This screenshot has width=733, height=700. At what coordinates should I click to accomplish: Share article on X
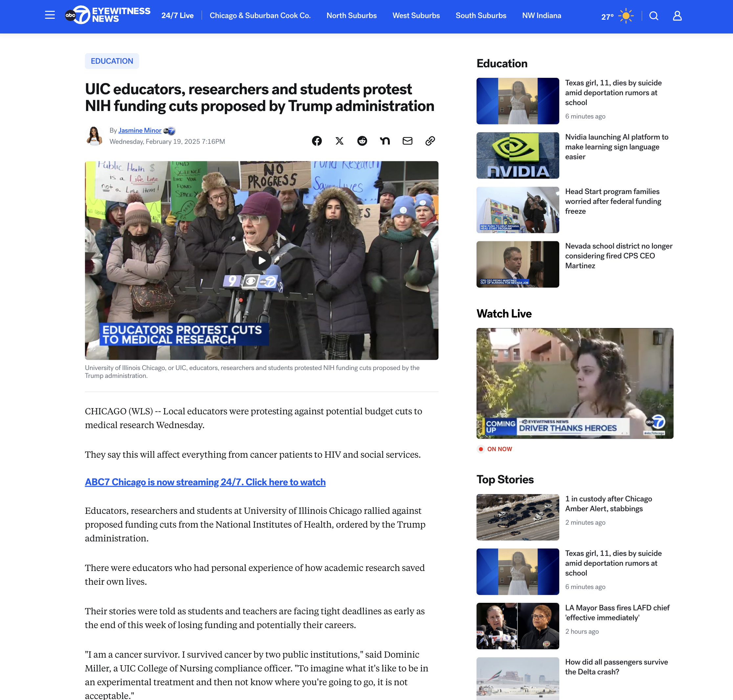coord(339,141)
